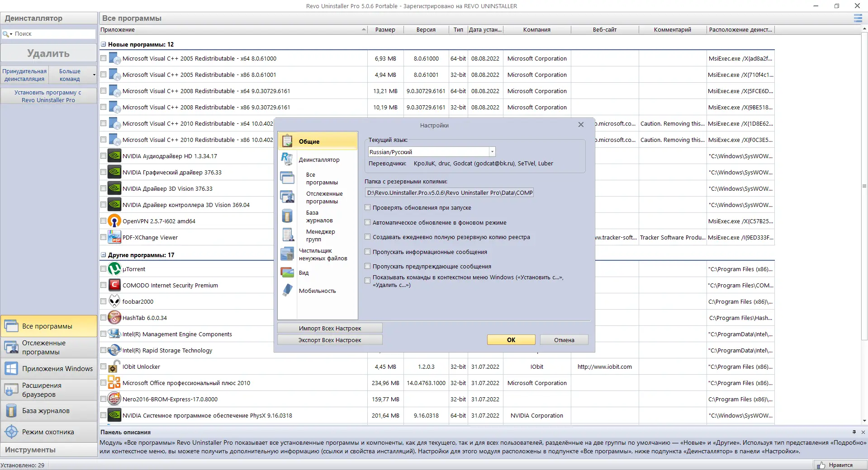This screenshot has height=470, width=868.
Task: Click the Nero2016 program icon
Action: [114, 399]
